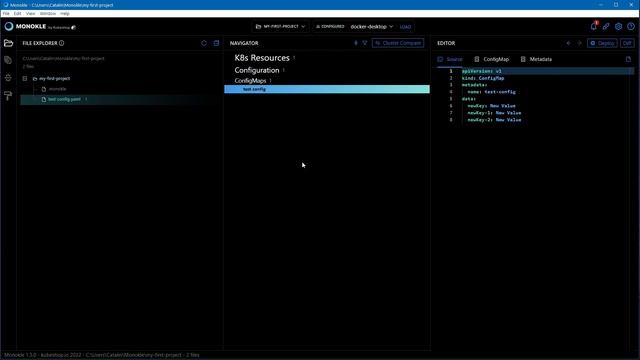Select the .monokle file in the tree

[x=57, y=89]
